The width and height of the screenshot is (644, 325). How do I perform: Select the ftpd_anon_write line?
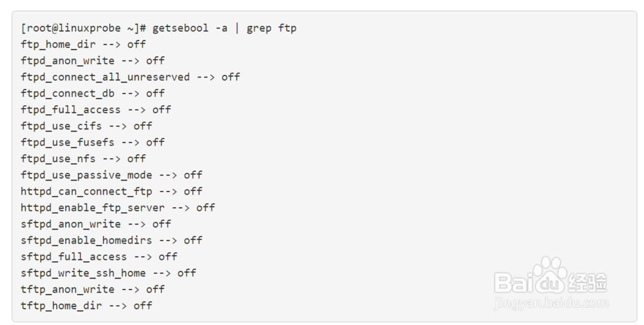tap(93, 61)
